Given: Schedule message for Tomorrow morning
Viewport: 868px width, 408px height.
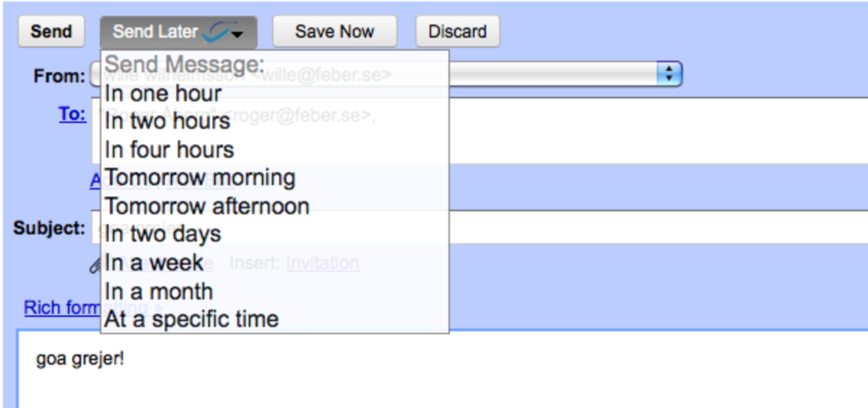Looking at the screenshot, I should pos(200,178).
